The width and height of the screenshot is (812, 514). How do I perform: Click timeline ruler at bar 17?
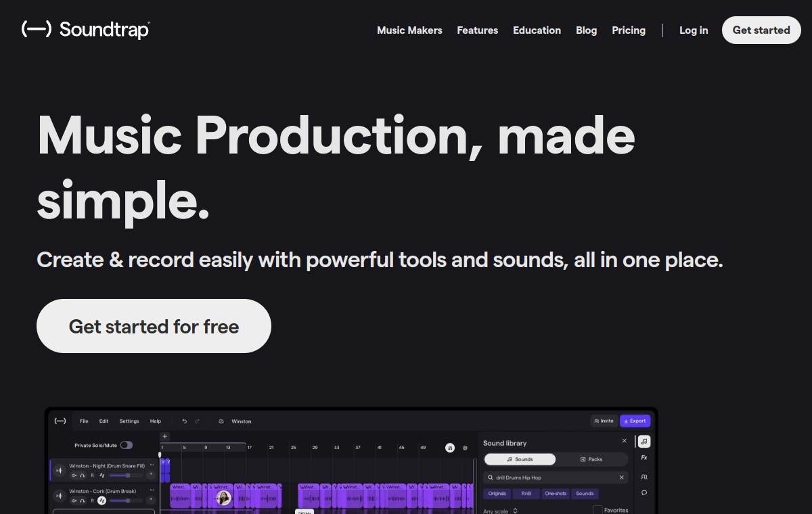pyautogui.click(x=250, y=448)
